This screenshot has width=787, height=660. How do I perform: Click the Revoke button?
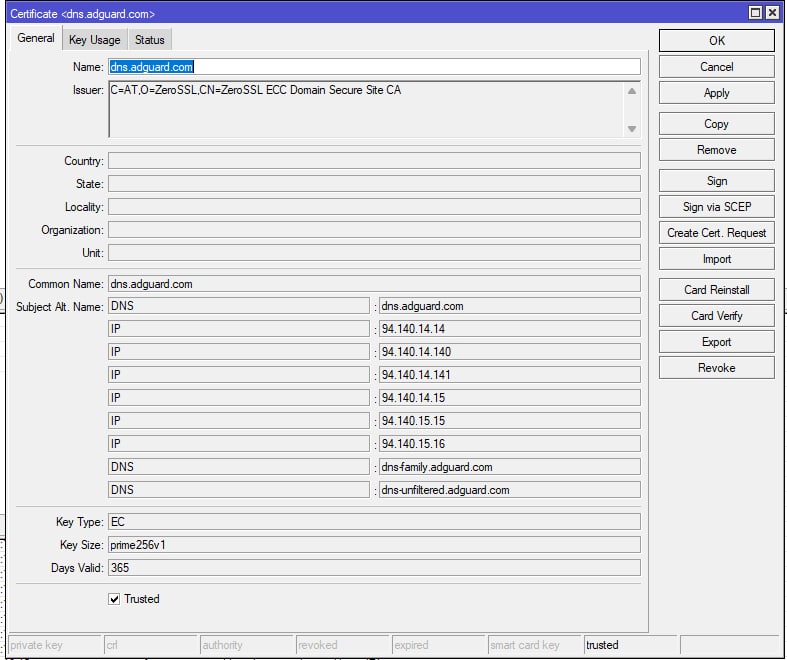tap(716, 368)
